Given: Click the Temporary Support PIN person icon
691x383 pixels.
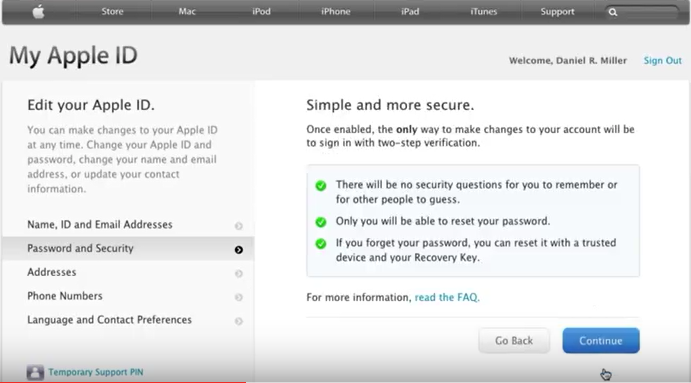Looking at the screenshot, I should click(x=35, y=372).
